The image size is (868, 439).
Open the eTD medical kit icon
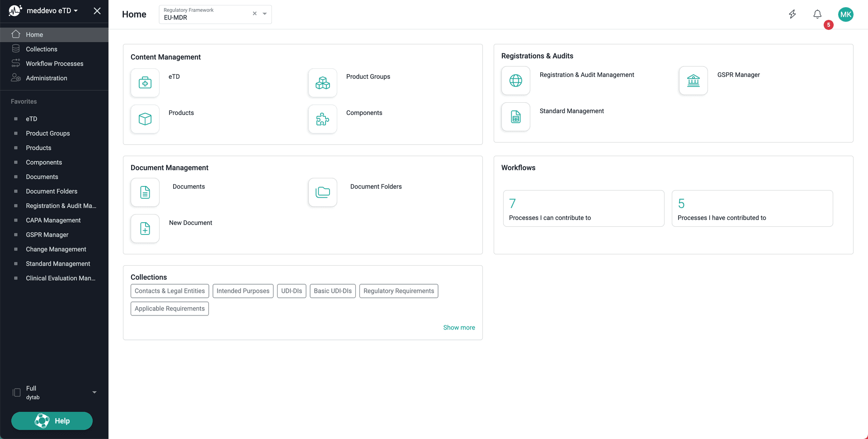point(145,83)
